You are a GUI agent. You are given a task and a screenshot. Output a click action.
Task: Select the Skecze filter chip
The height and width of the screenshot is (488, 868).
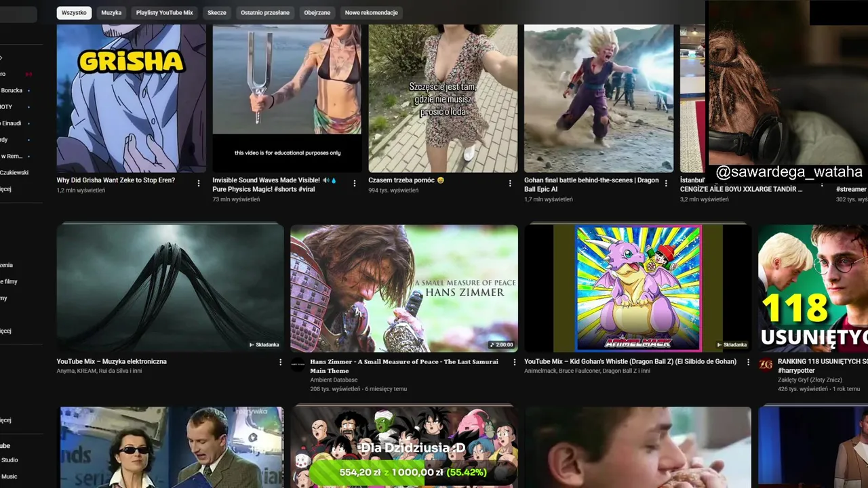(217, 13)
